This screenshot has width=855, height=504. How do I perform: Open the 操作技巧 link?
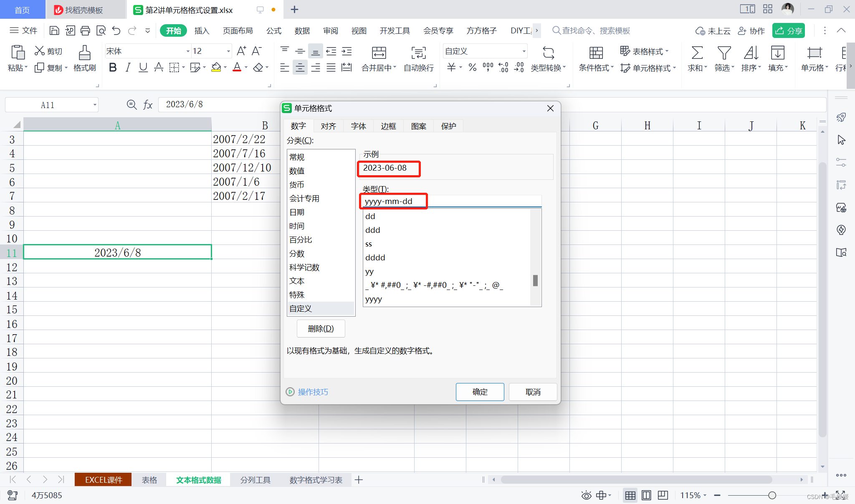coord(313,392)
